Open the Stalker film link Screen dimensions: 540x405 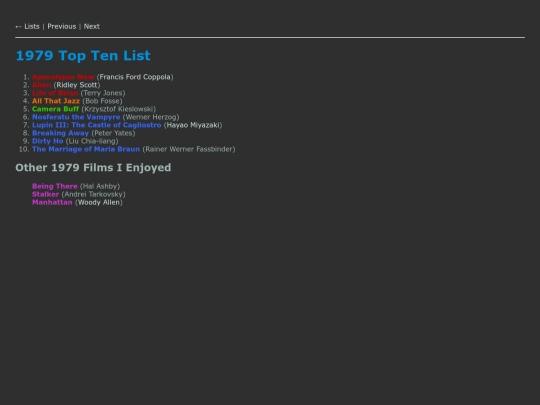click(45, 194)
